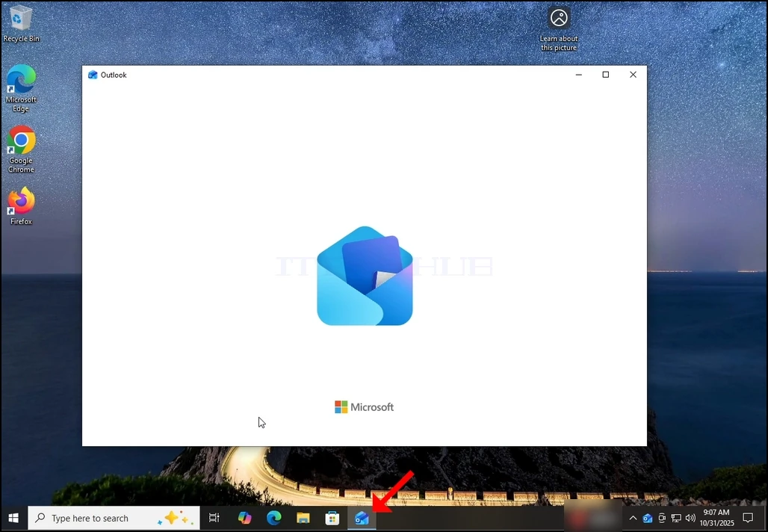This screenshot has width=768, height=532.
Task: Open Microsoft Store from the taskbar
Action: (332, 518)
